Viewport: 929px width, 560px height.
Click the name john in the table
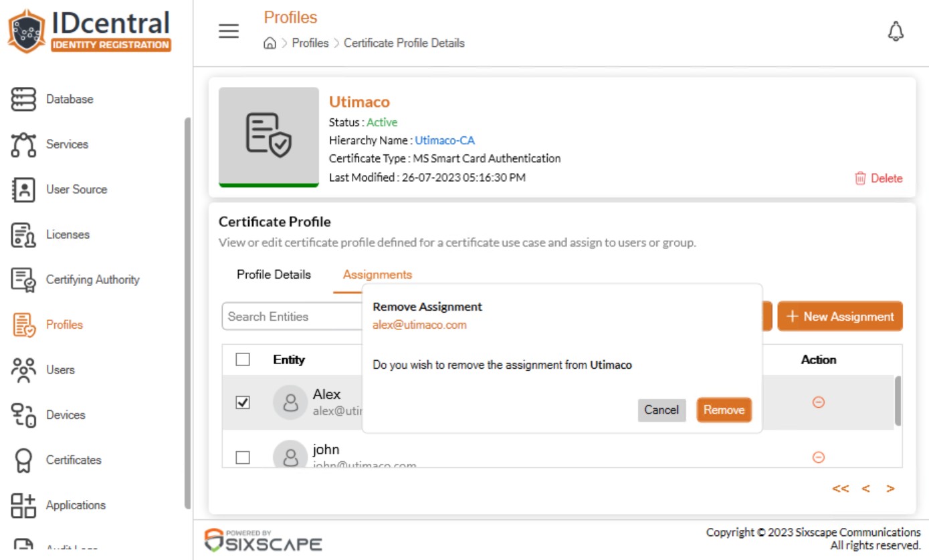(326, 449)
